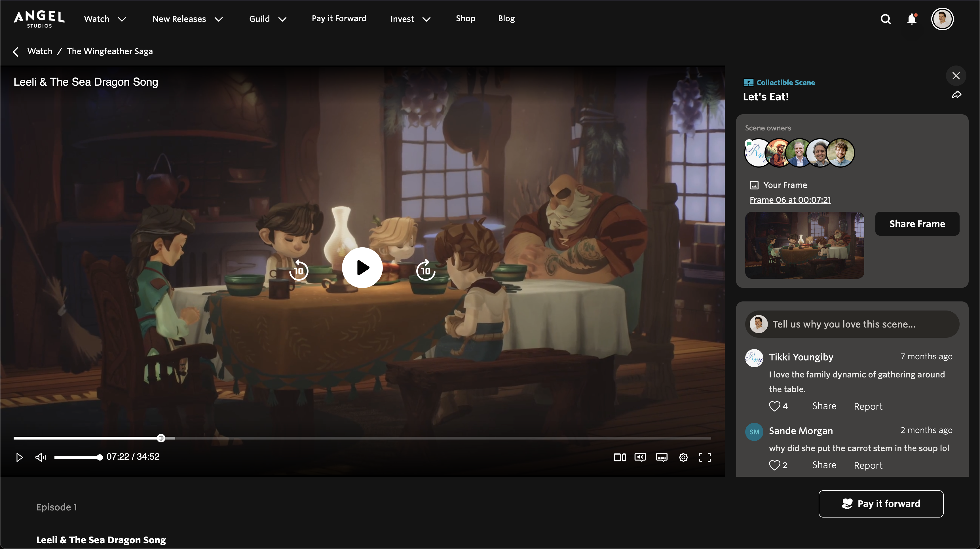Like Tikki Youngiby's comment with heart

pyautogui.click(x=775, y=406)
